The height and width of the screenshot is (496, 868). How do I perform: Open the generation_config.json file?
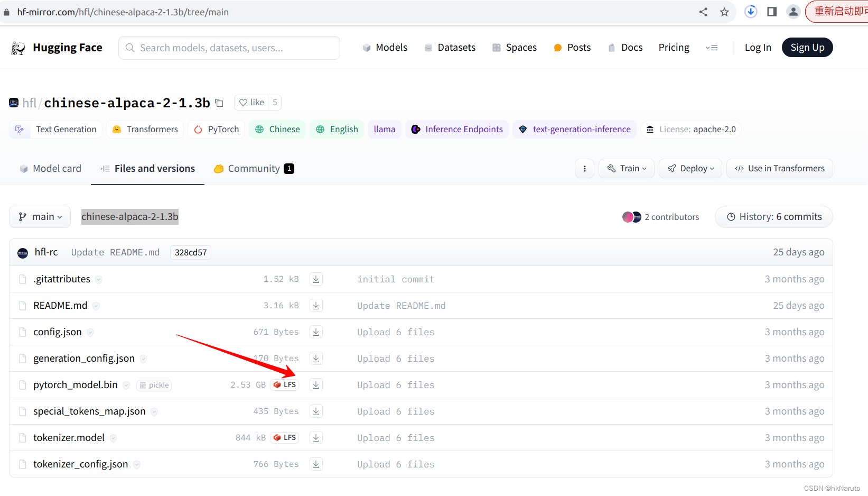84,359
